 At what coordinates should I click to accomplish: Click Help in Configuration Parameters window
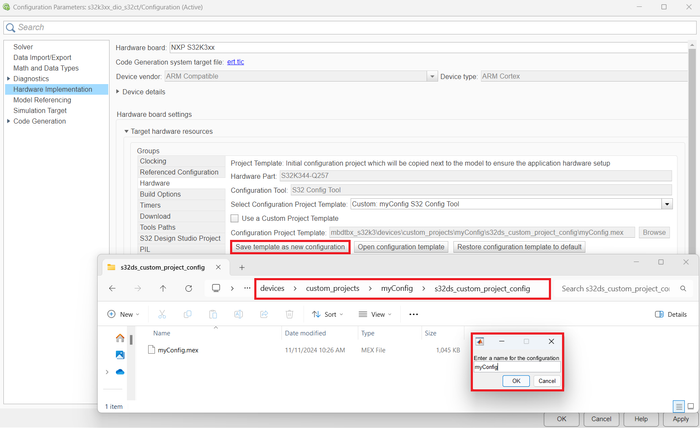[x=641, y=419]
